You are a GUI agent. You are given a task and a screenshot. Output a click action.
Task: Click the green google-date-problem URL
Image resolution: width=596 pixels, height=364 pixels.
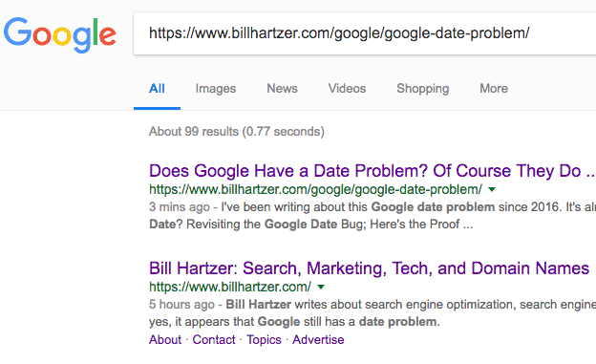click(315, 189)
